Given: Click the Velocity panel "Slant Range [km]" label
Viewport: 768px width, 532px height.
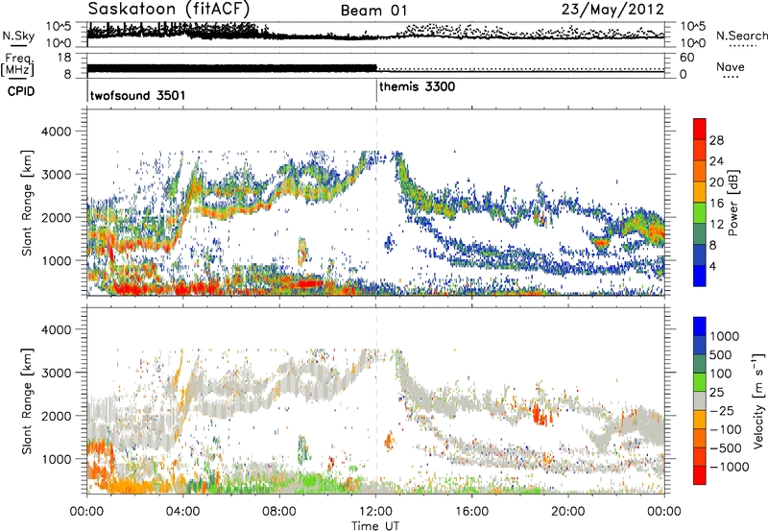Looking at the screenshot, I should click(x=27, y=400).
